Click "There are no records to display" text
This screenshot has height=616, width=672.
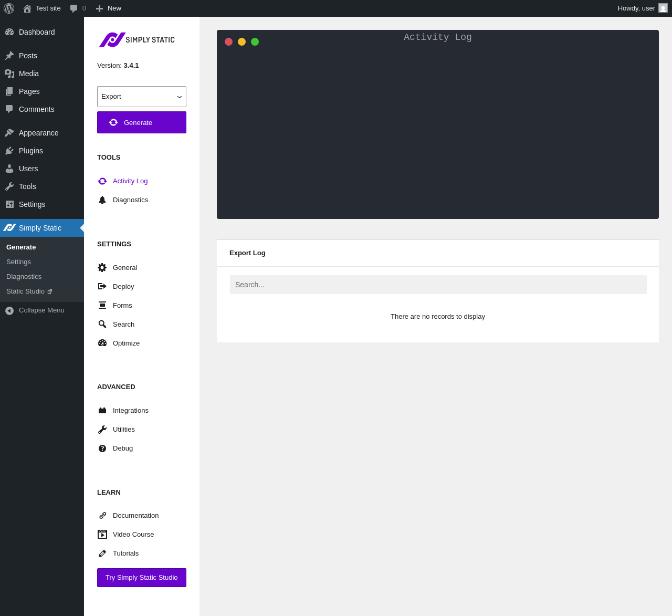pos(438,317)
